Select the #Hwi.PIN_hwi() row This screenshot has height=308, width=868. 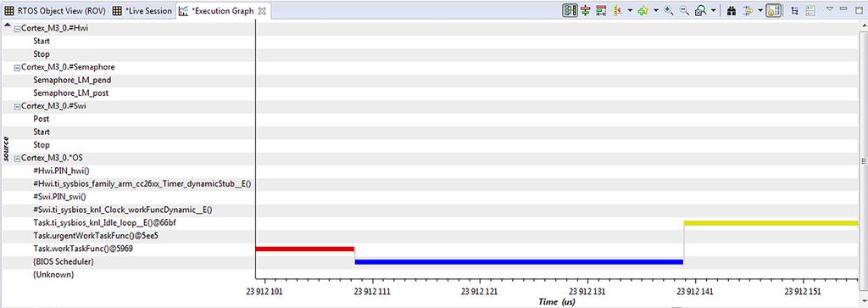click(61, 171)
